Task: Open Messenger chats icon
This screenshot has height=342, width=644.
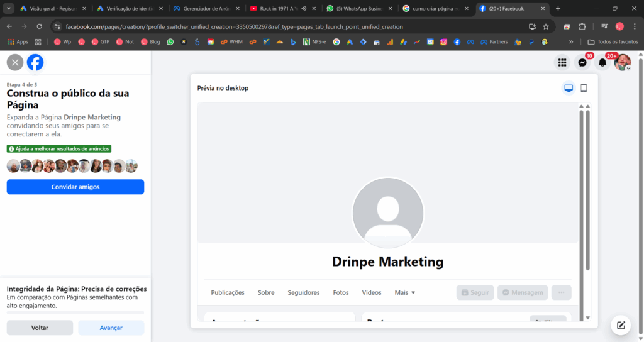Action: [582, 62]
